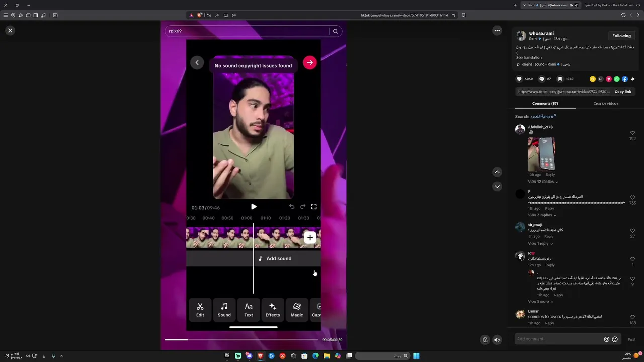Open the Magic tool

point(297,310)
